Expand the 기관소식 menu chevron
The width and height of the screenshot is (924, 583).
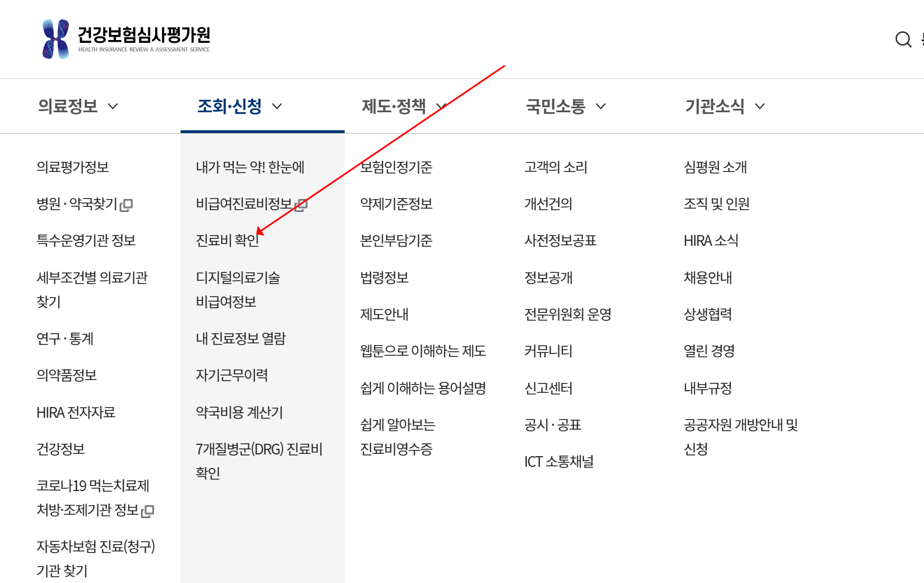tap(760, 107)
